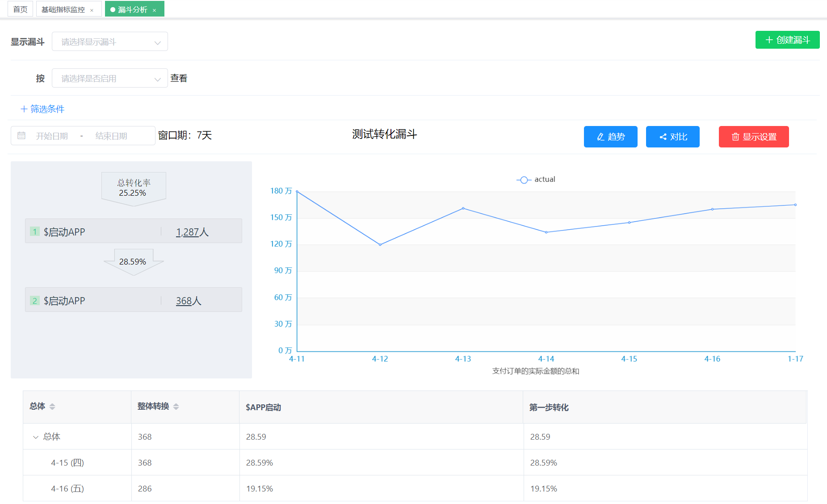Click the 368人 user count link

(189, 301)
